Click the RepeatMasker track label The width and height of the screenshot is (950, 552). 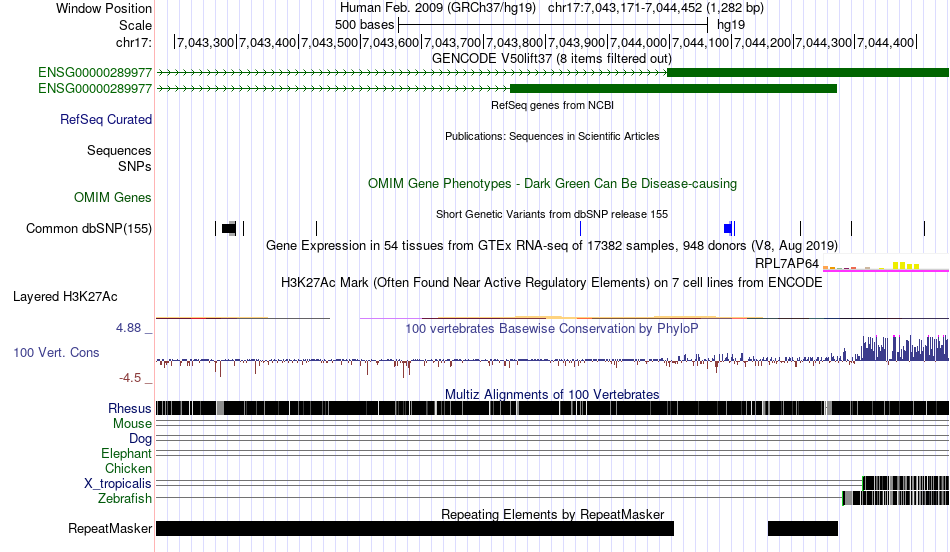click(x=110, y=528)
